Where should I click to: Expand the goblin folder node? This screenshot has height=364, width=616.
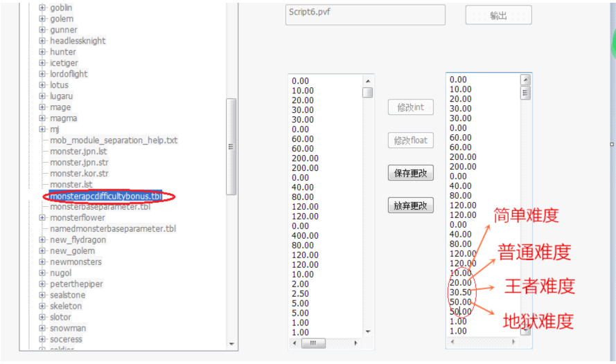click(42, 8)
